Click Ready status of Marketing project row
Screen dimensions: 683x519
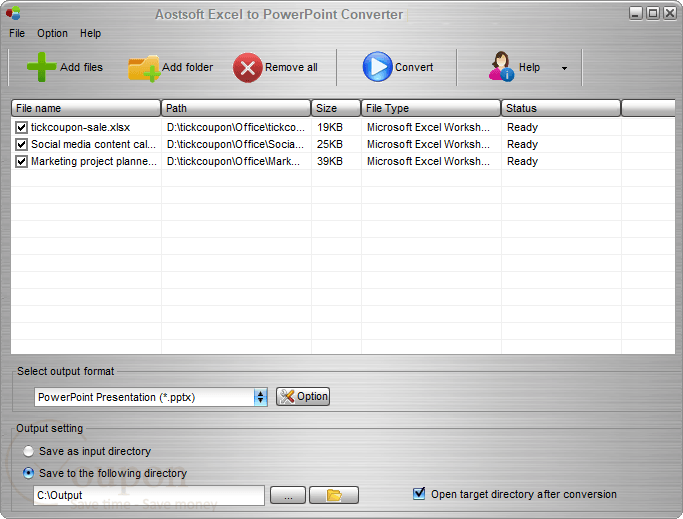[x=522, y=161]
